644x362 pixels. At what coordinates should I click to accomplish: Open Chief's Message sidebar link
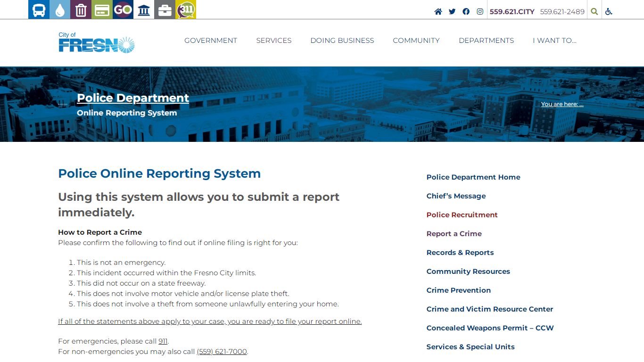(456, 196)
